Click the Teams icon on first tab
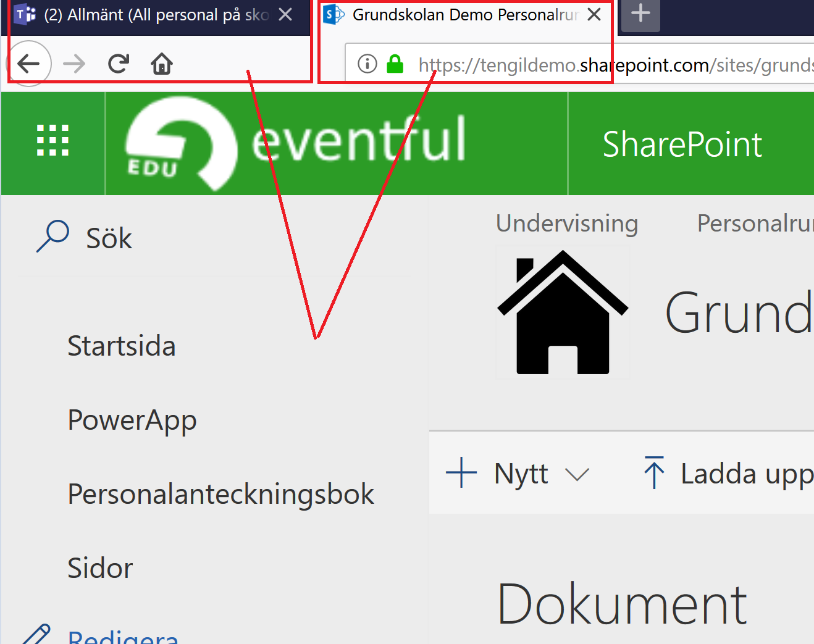Viewport: 814px width, 644px height. click(x=25, y=14)
